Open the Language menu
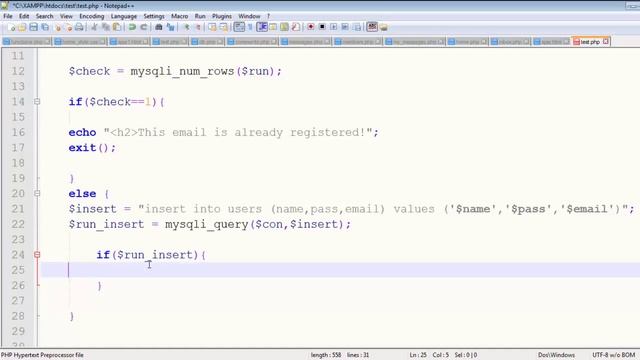The image size is (640, 360). point(124,16)
